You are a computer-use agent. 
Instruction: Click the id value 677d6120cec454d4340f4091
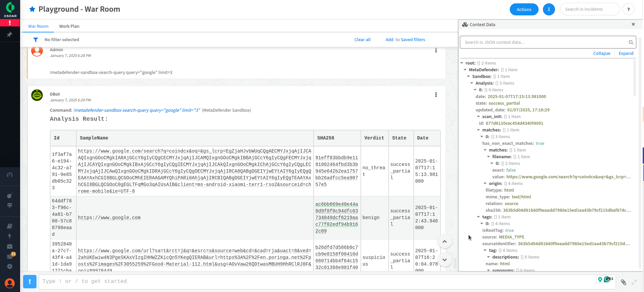tap(514, 123)
